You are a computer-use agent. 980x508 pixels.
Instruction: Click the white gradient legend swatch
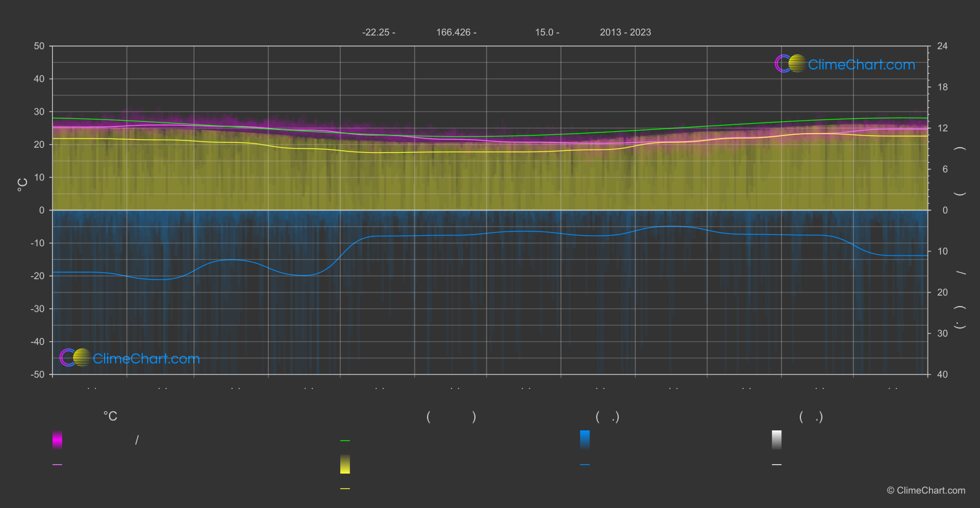pos(776,440)
